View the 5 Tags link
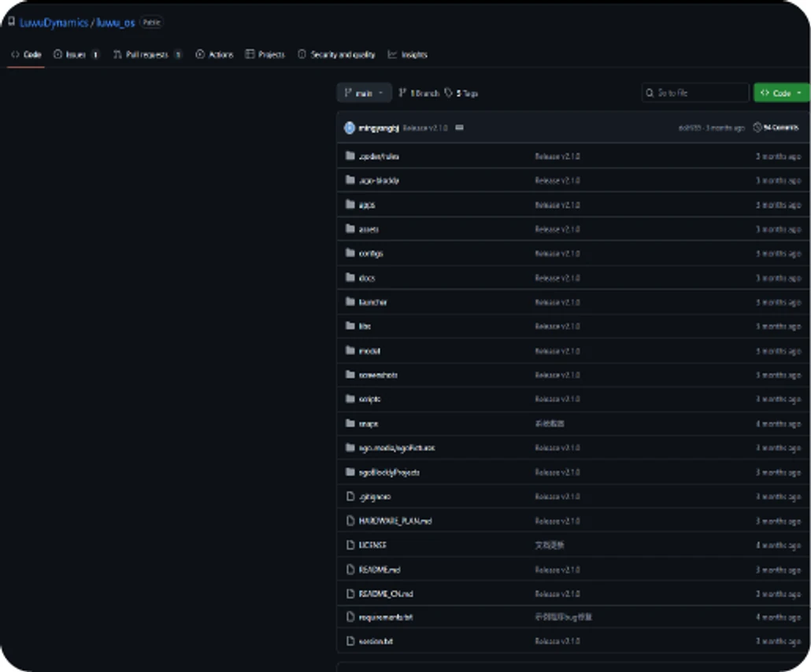The width and height of the screenshot is (811, 672). click(x=461, y=93)
